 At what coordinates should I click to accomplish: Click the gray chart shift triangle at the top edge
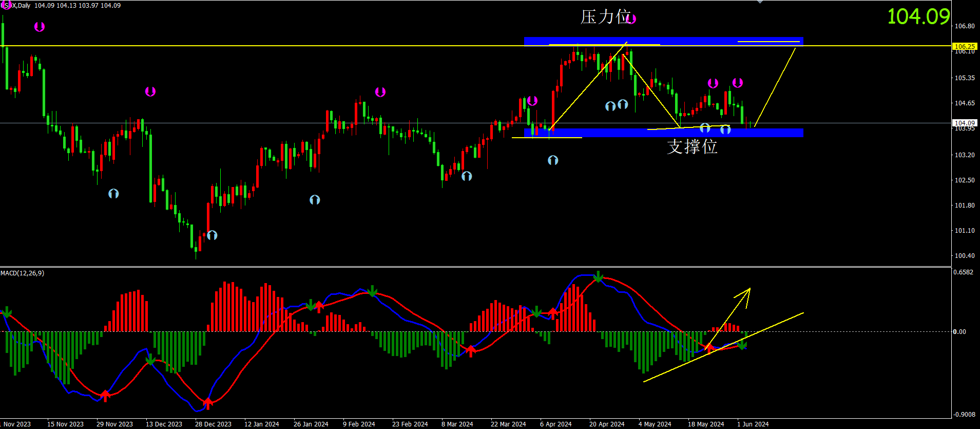point(760,2)
